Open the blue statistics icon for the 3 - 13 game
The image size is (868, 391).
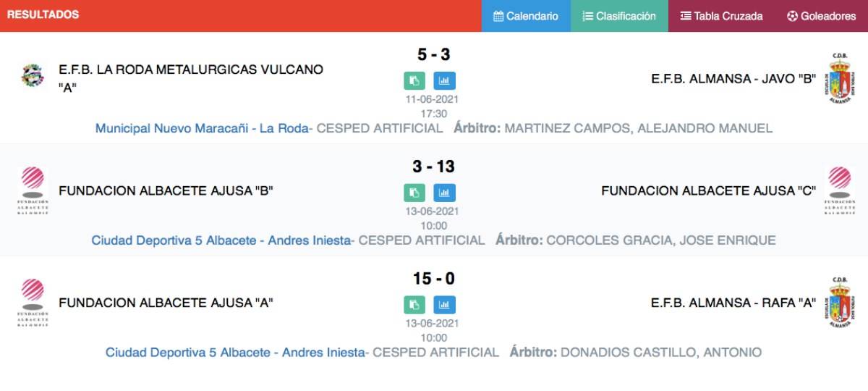click(445, 193)
